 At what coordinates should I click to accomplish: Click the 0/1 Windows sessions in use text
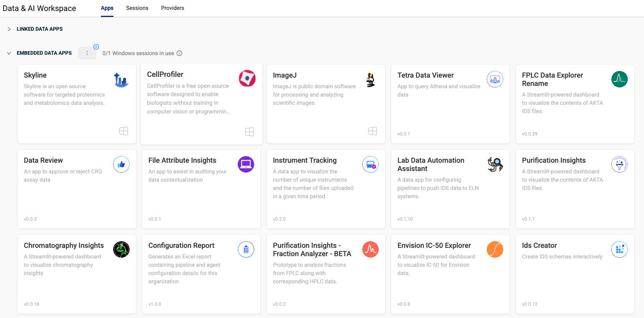click(138, 53)
